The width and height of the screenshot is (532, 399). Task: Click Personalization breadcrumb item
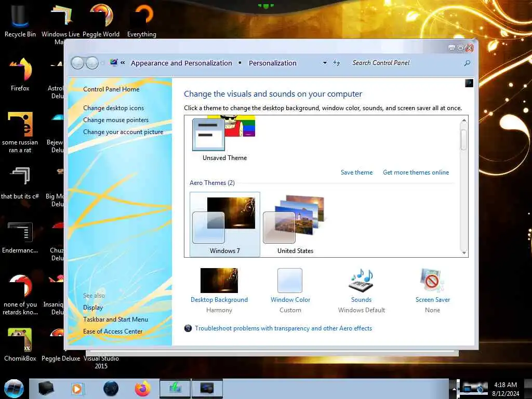pos(273,63)
